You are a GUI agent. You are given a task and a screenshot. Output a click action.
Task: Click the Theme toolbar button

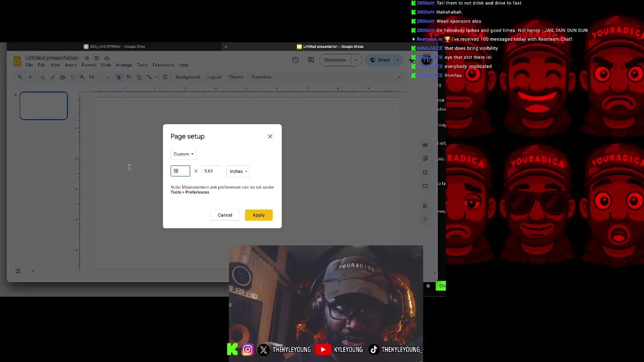pyautogui.click(x=236, y=77)
